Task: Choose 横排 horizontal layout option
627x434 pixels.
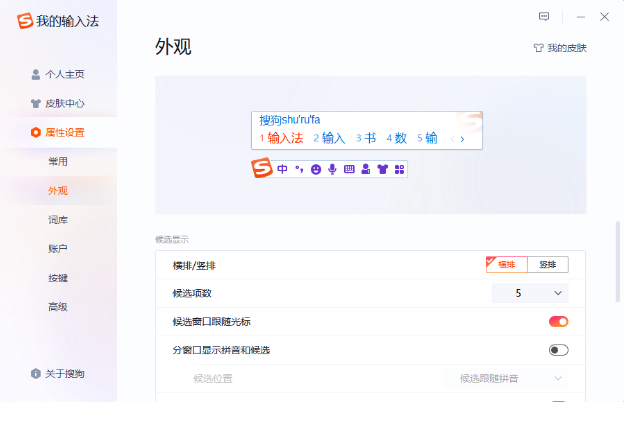Action: pos(507,264)
